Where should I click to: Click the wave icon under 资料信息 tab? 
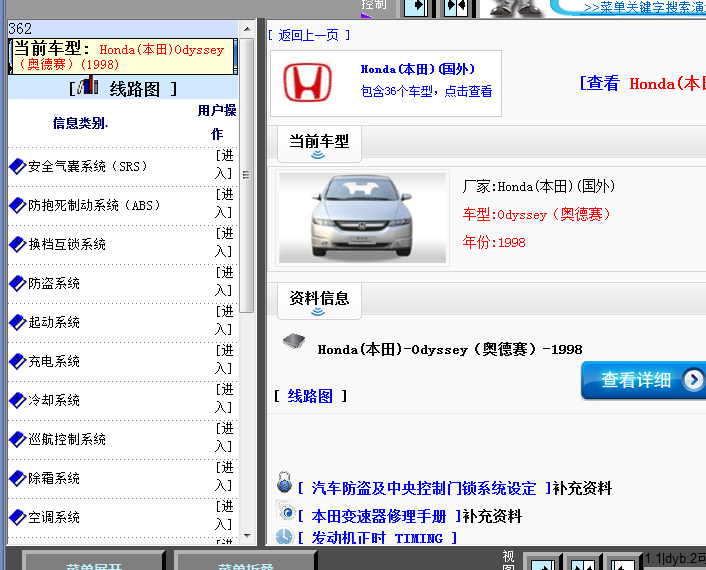[x=318, y=312]
